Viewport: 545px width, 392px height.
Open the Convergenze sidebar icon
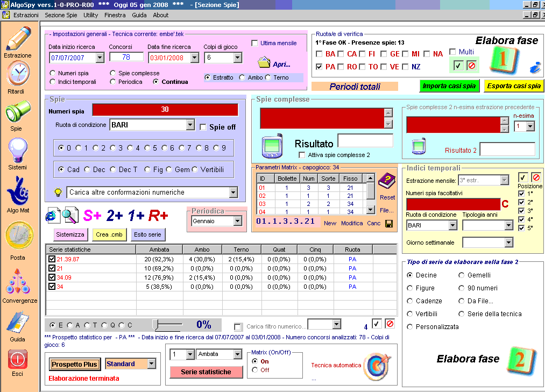tap(18, 281)
